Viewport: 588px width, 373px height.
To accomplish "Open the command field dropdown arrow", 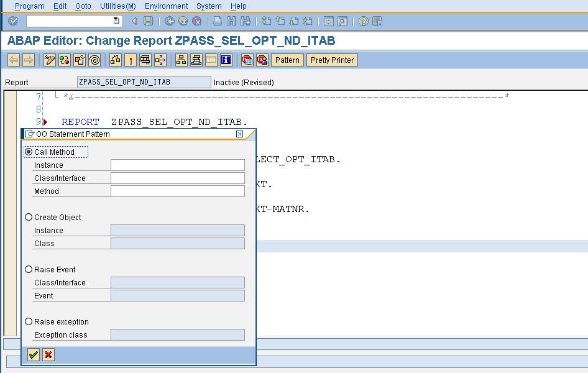I will pyautogui.click(x=115, y=21).
